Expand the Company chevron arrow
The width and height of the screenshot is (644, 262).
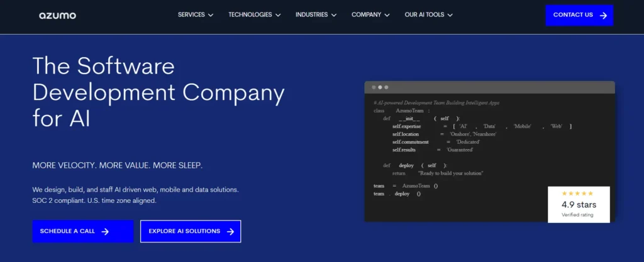tap(387, 15)
